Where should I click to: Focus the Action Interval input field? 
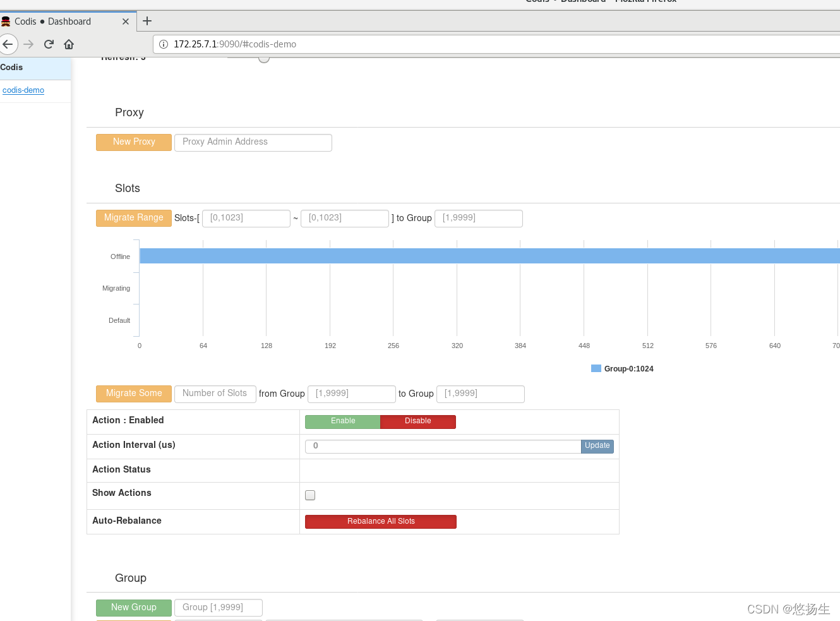(x=443, y=446)
